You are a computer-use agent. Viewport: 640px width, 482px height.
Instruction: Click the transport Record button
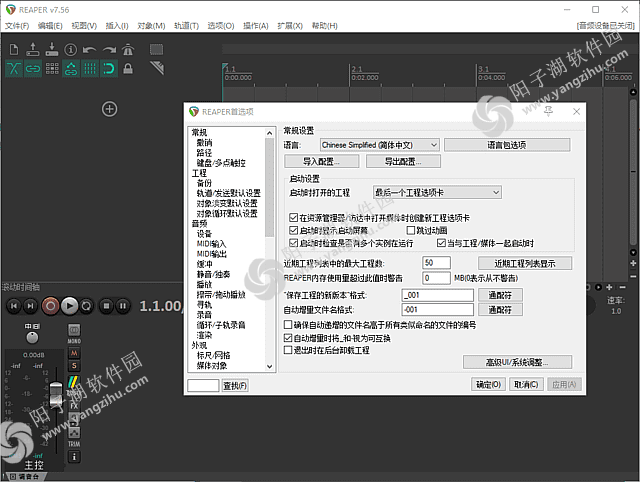click(x=51, y=306)
